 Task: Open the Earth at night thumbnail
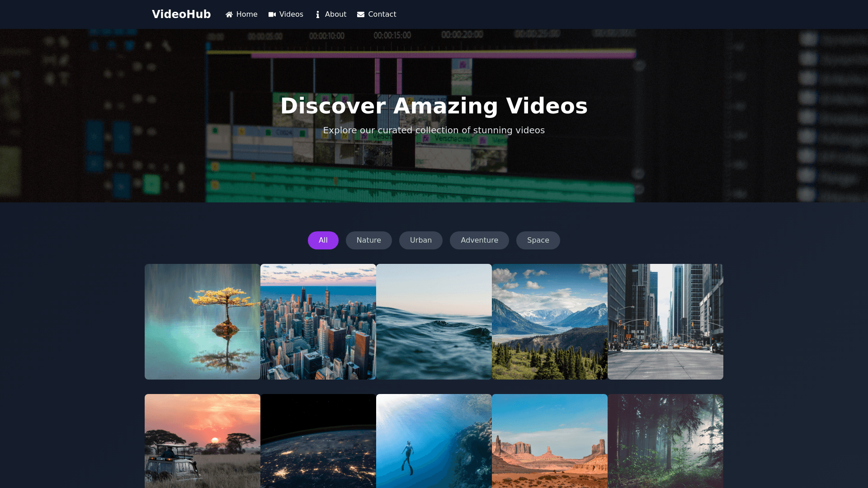click(x=318, y=441)
